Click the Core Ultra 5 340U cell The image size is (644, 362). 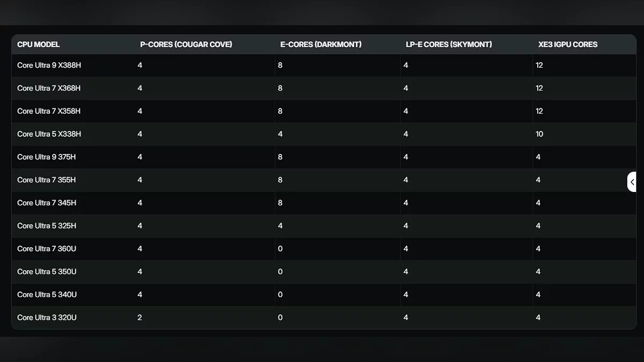(x=47, y=295)
